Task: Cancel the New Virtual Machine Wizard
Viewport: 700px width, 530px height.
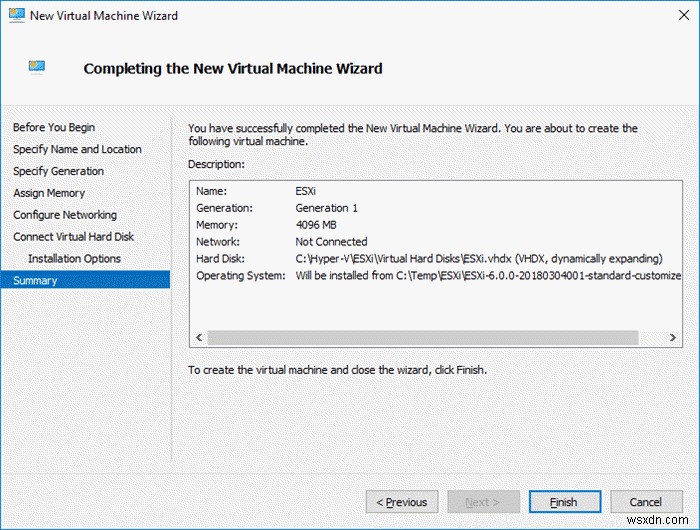Action: pyautogui.click(x=646, y=502)
